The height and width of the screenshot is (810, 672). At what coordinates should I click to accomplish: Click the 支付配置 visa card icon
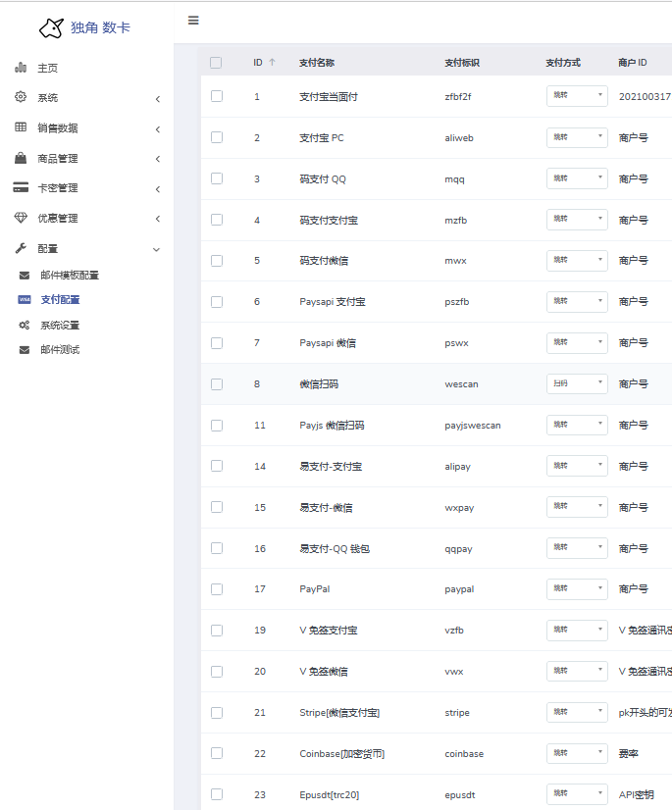pyautogui.click(x=25, y=300)
